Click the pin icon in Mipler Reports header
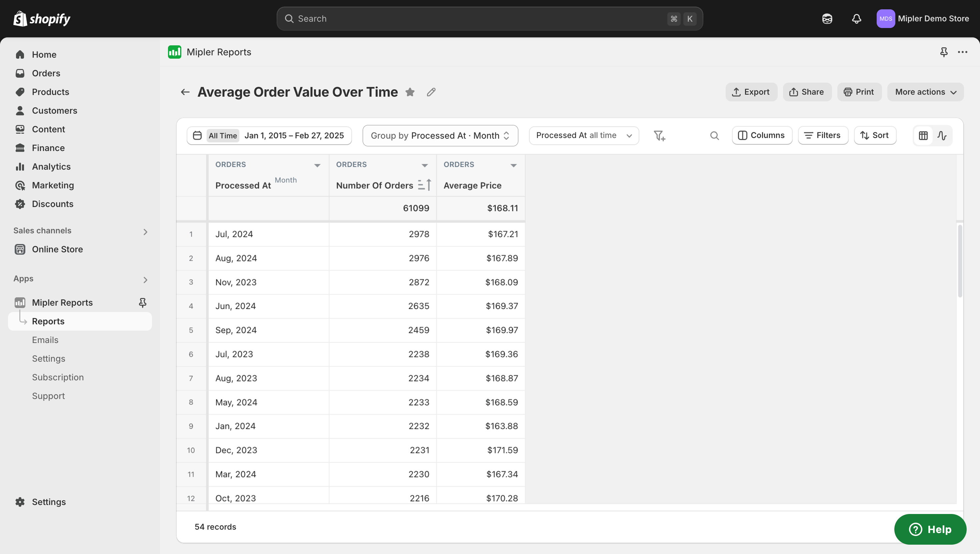This screenshot has height=554, width=980. [x=944, y=52]
